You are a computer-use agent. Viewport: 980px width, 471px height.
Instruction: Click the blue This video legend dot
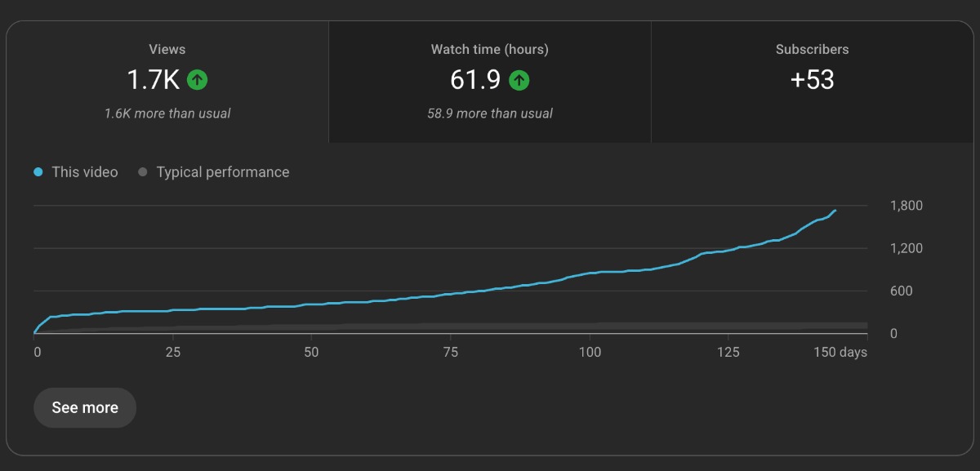tap(38, 172)
